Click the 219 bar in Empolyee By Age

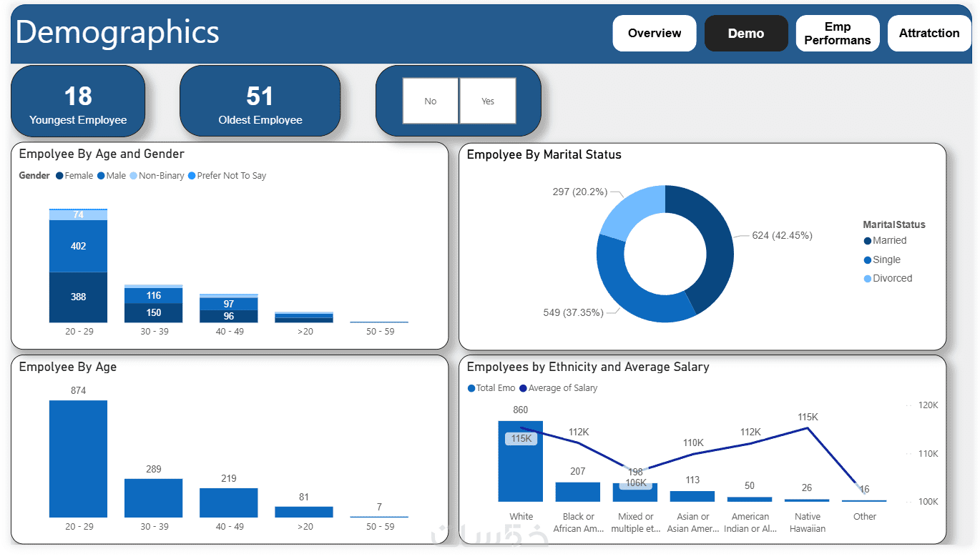tap(229, 503)
